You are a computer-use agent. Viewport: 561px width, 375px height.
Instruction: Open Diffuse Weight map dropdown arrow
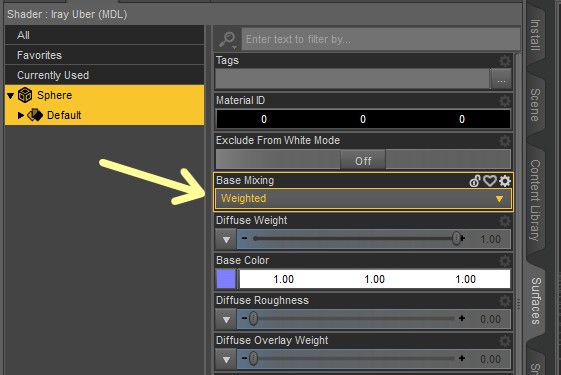(226, 239)
